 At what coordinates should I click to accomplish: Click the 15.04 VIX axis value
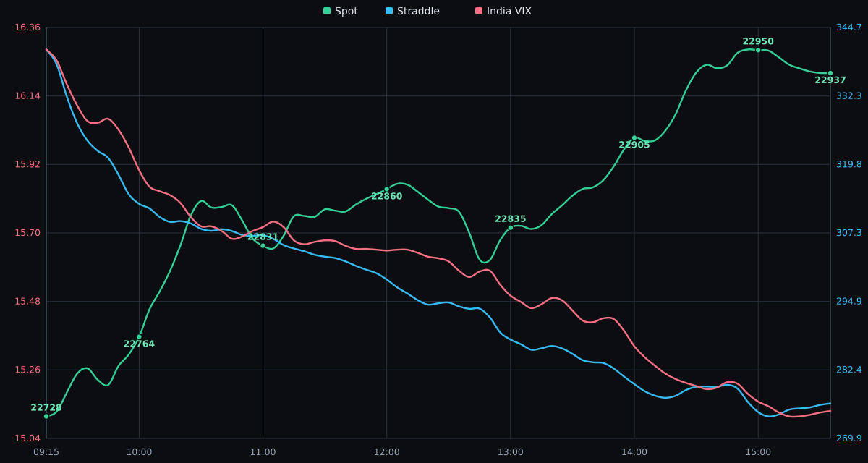click(x=27, y=438)
